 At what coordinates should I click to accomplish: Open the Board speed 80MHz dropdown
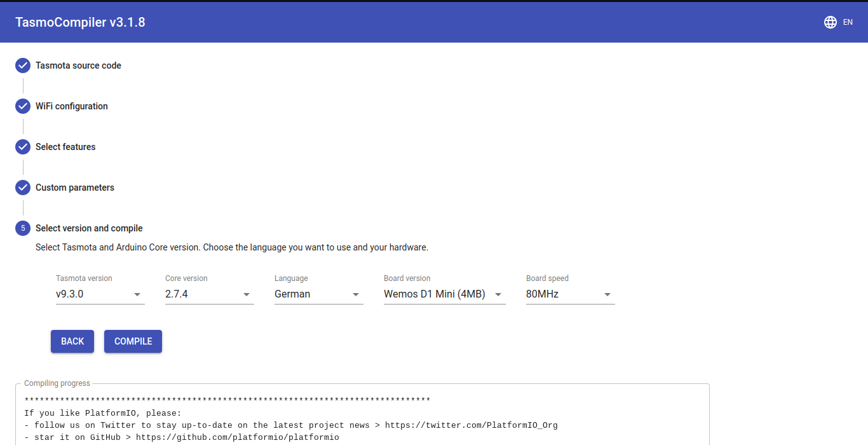(x=571, y=294)
